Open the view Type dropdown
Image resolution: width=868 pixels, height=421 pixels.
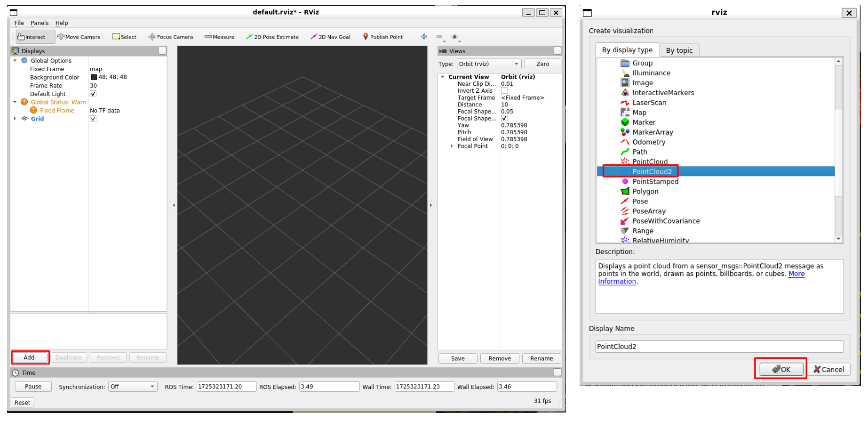pos(488,64)
